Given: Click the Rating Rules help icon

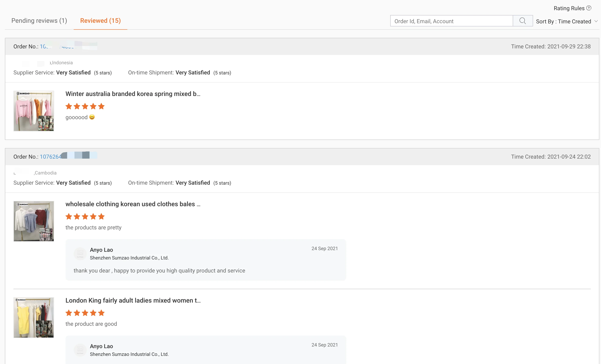Looking at the screenshot, I should coord(589,8).
